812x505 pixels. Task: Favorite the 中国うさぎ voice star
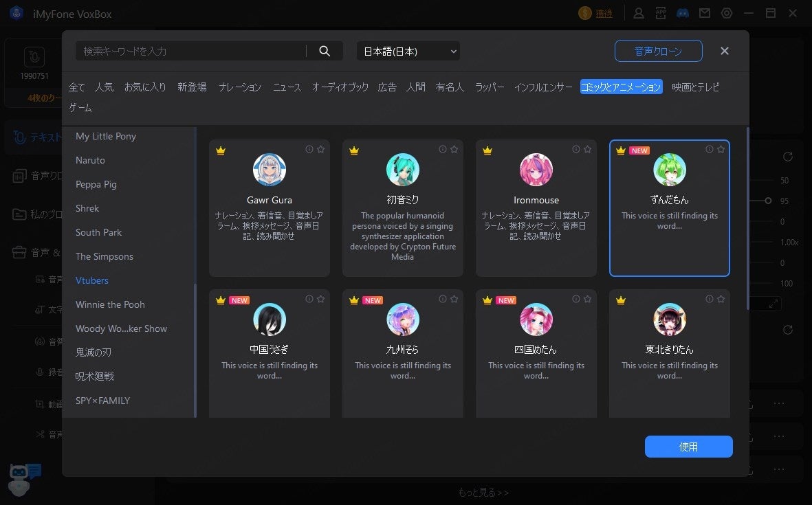point(320,299)
